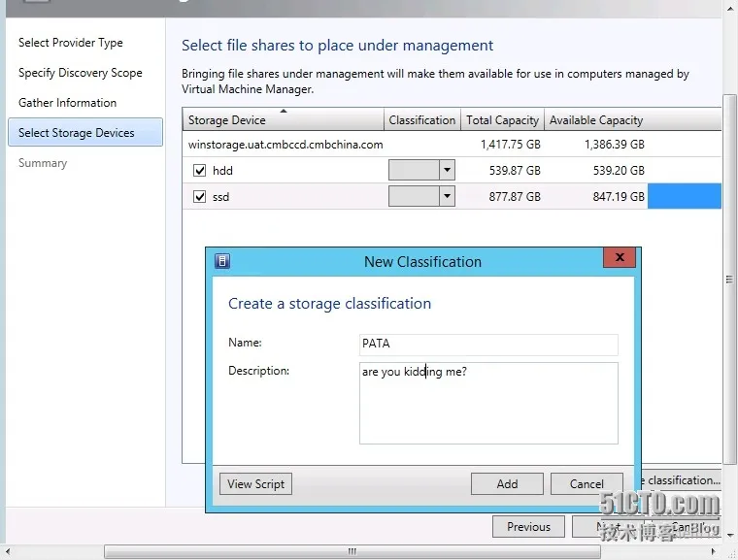738x560 pixels.
Task: Click the Previous wizard button
Action: pos(528,527)
